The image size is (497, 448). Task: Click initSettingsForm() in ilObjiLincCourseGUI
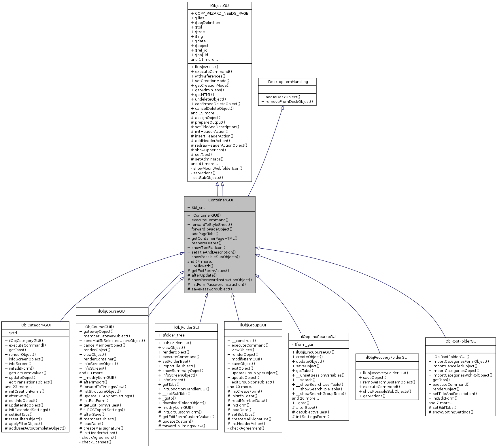pos(311,417)
